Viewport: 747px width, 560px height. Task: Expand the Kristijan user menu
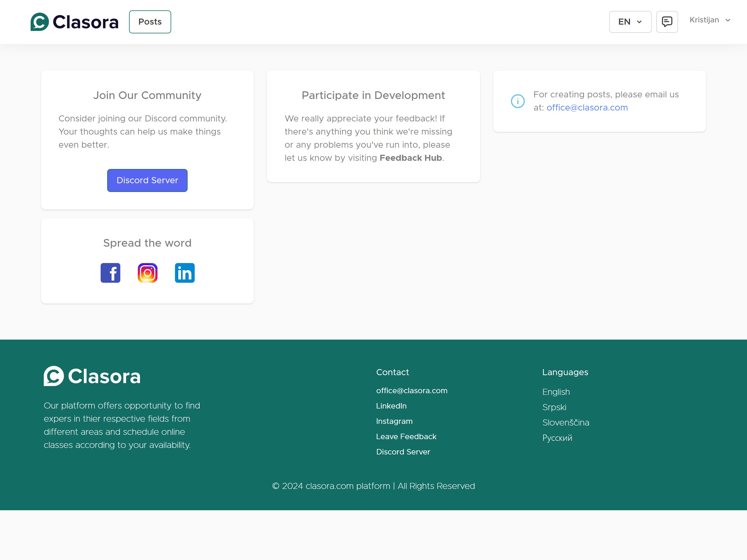click(709, 20)
